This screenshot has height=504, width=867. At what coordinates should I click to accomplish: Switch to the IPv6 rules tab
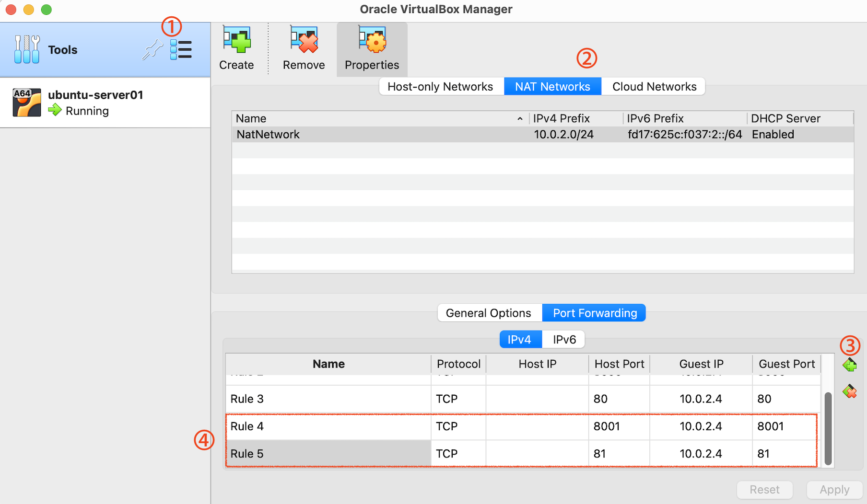click(564, 340)
